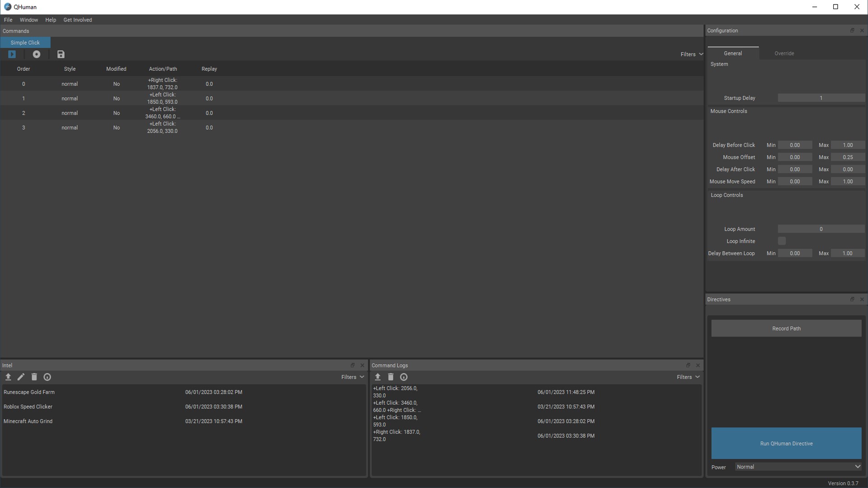The width and height of the screenshot is (868, 488).
Task: Click the info icon in Command Logs
Action: 404,377
